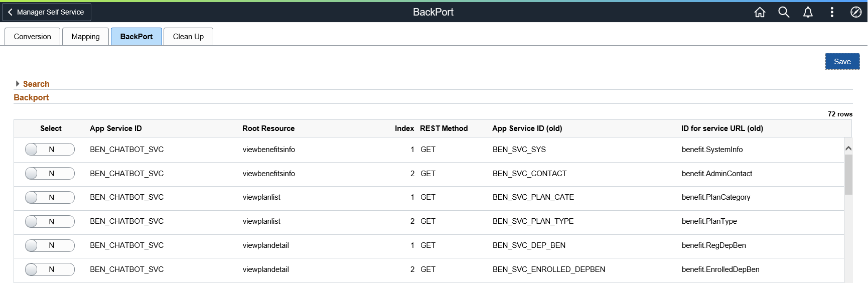The image size is (868, 283).
Task: Click the NavBar compass icon
Action: 856,12
